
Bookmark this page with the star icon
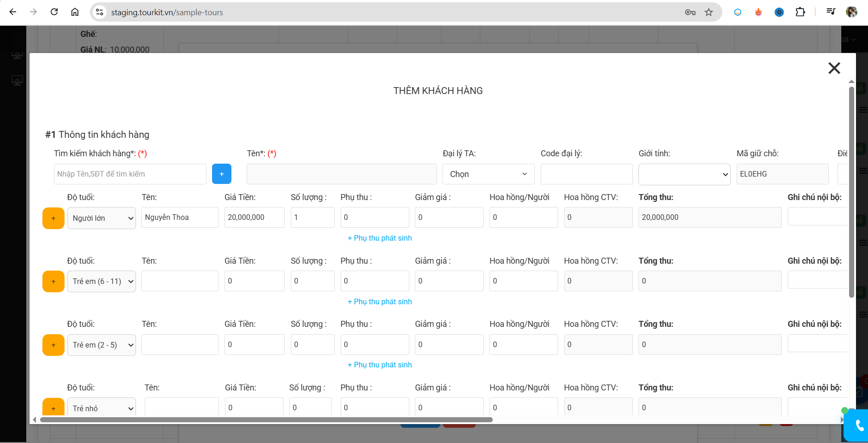pos(709,12)
